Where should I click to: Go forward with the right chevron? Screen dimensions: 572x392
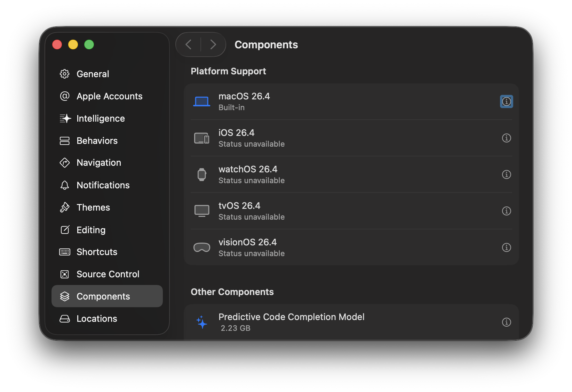213,44
